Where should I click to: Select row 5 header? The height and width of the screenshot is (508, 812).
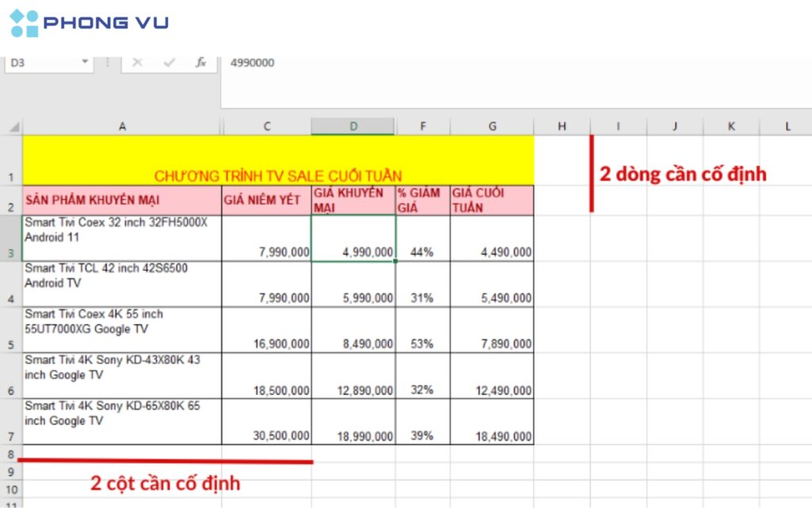click(x=11, y=330)
